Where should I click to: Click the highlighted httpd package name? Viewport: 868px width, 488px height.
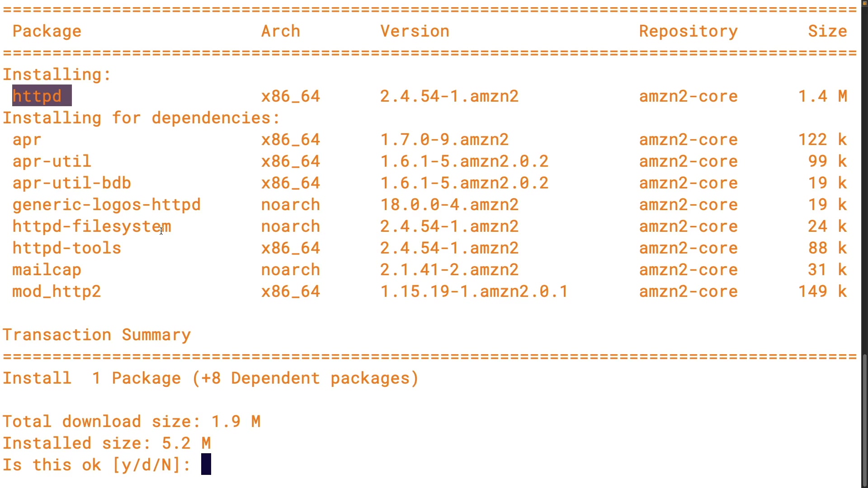point(37,96)
